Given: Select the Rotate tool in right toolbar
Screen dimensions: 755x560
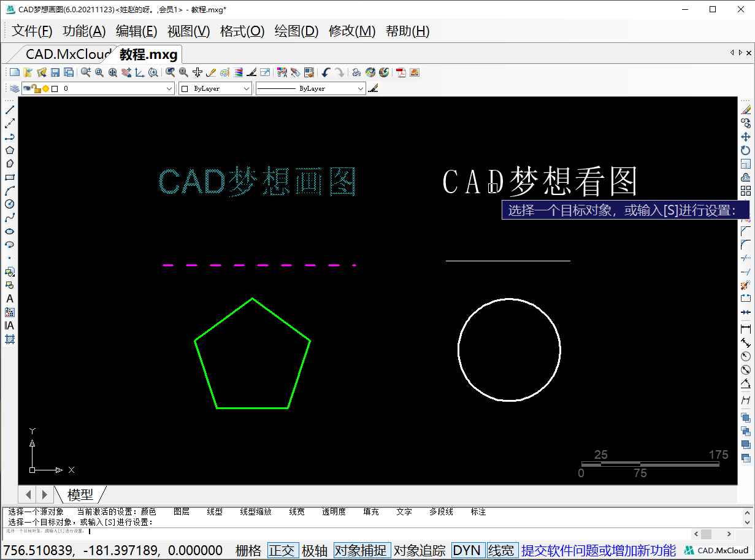Looking at the screenshot, I should pyautogui.click(x=746, y=150).
